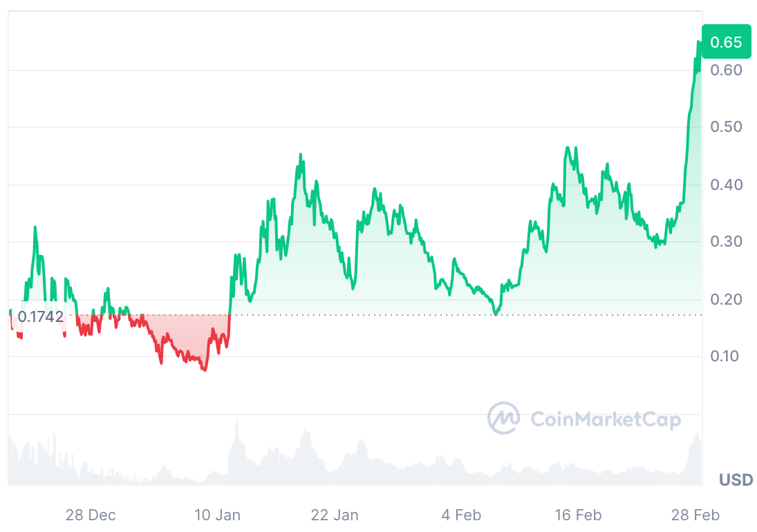This screenshot has width=757, height=532.
Task: Click the CoinMarketCap watermark text
Action: [x=605, y=419]
